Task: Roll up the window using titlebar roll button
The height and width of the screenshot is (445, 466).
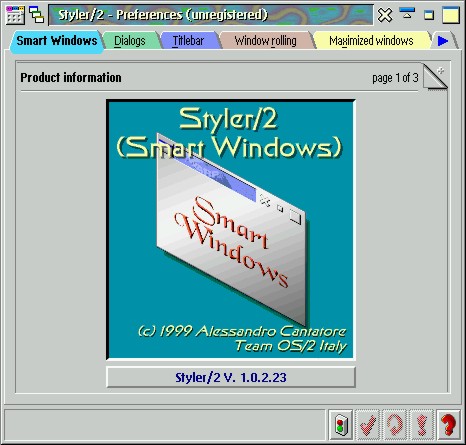Action: click(x=407, y=14)
